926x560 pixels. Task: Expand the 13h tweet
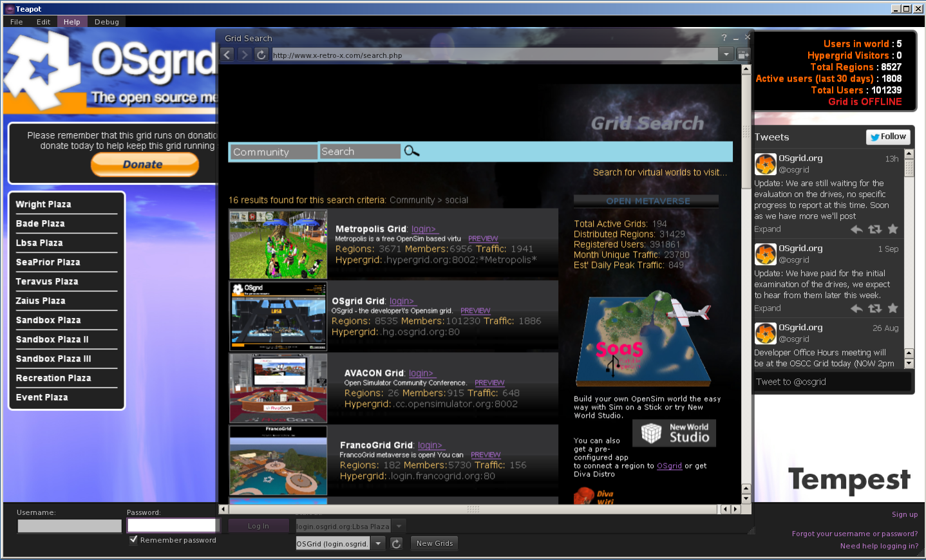768,229
